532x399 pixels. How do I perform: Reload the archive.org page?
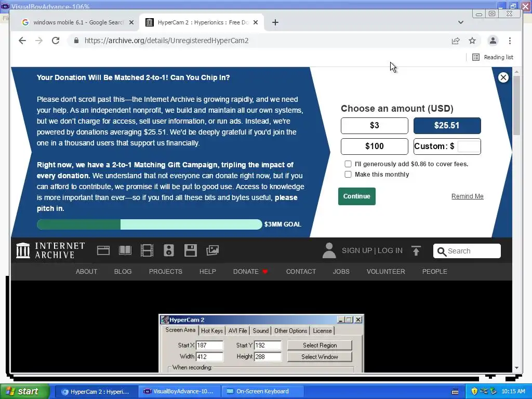56,41
